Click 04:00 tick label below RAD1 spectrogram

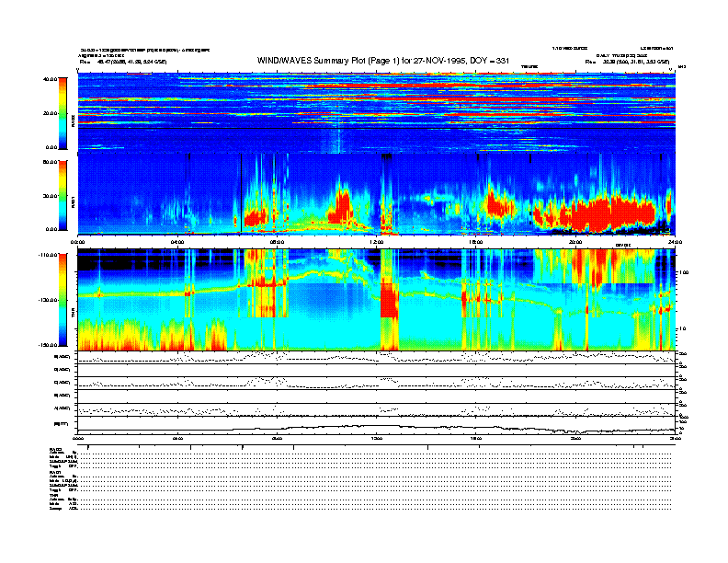click(x=177, y=242)
